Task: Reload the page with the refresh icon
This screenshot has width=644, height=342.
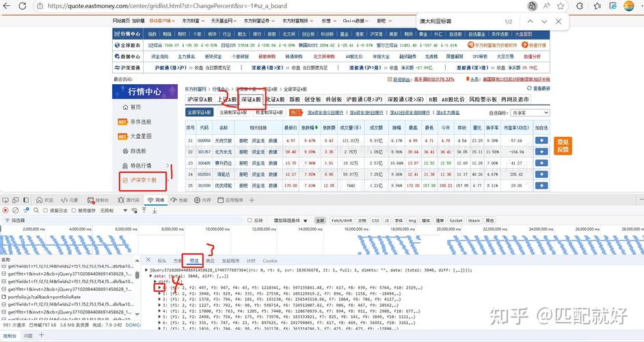Action: click(x=22, y=5)
